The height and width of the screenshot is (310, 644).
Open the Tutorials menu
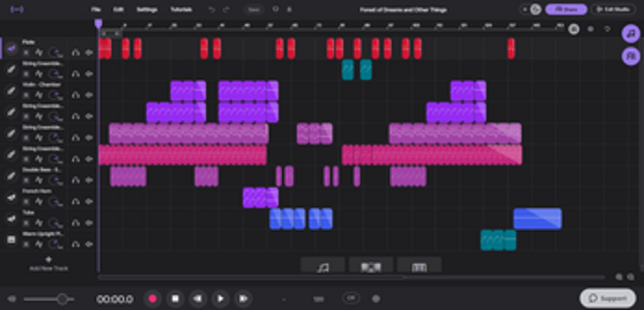coord(181,10)
